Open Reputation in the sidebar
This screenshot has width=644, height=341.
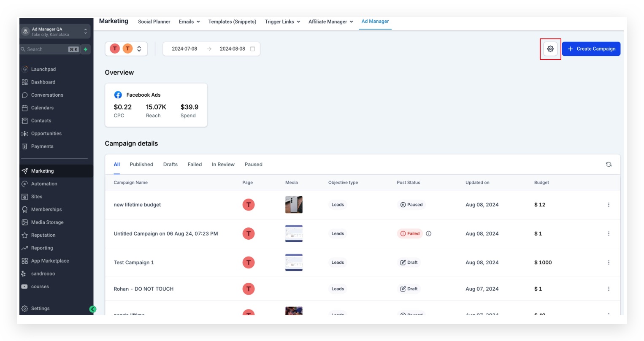point(43,235)
